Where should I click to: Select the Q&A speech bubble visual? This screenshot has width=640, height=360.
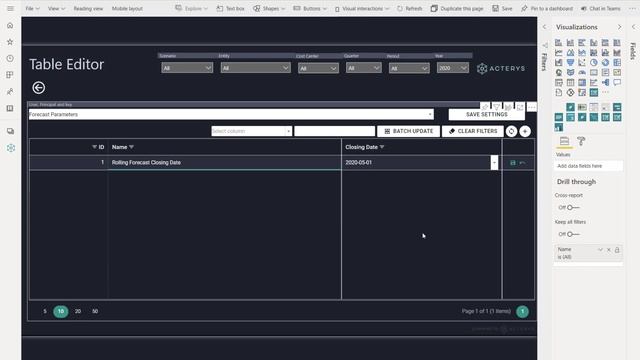(617, 82)
